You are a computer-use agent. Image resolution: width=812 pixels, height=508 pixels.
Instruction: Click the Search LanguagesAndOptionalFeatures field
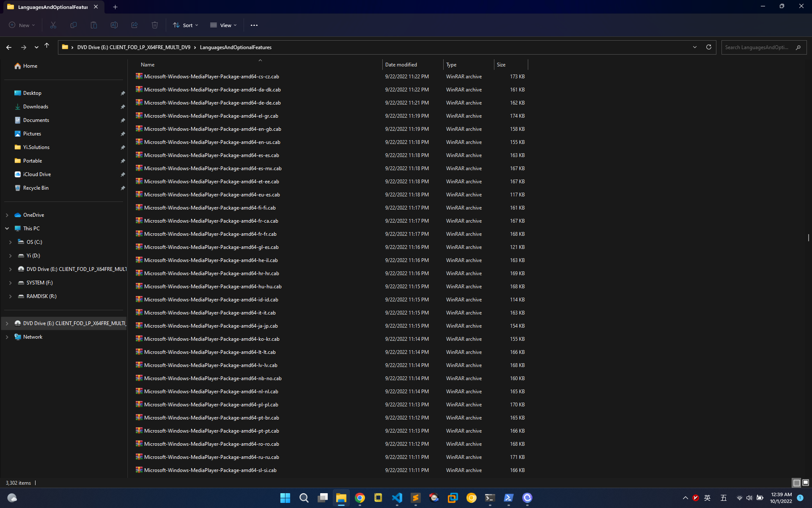757,47
